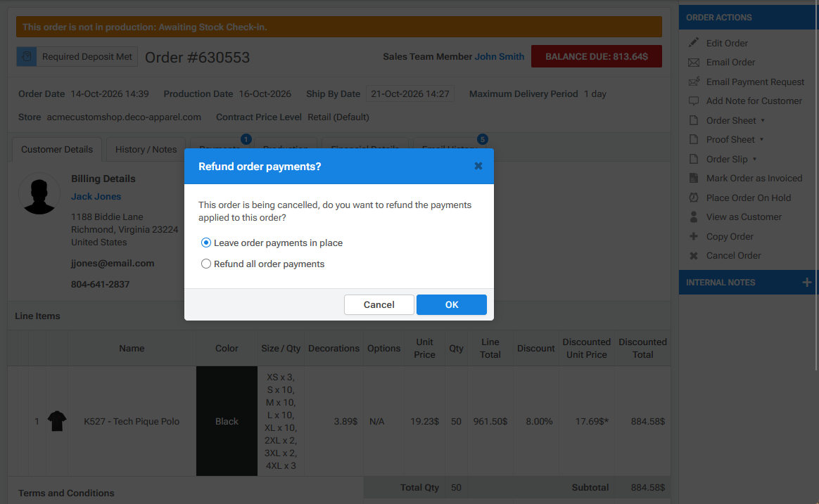Click the Mark Order as Invoiced icon
The image size is (819, 504).
click(x=694, y=178)
